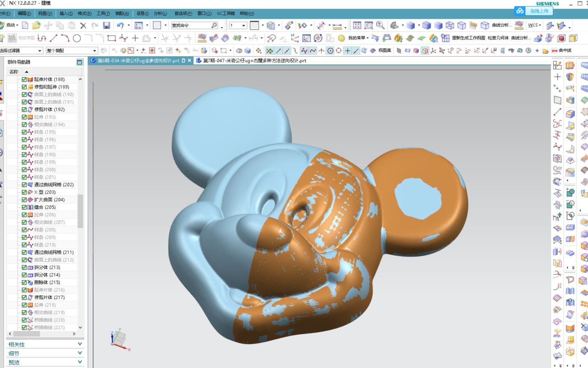Viewport: 588px width, 368px height.
Task: Click the icon of 扩大曲面 (204)
Action: (30, 200)
